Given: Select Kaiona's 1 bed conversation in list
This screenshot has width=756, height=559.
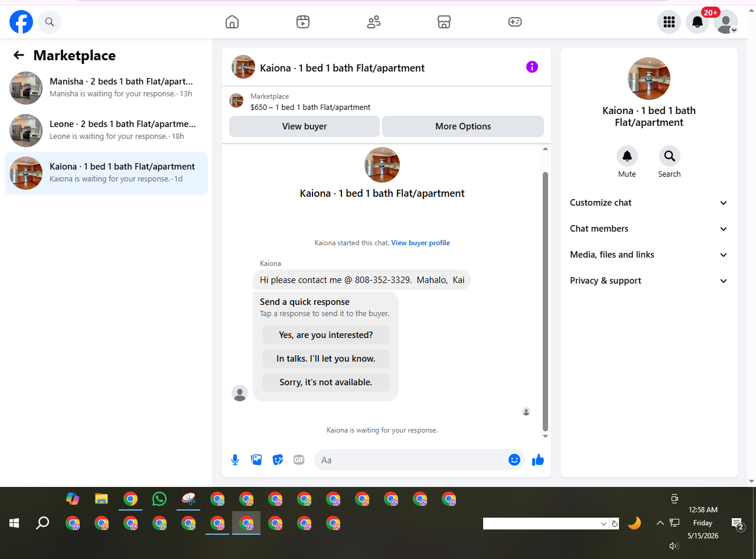Looking at the screenshot, I should point(106,173).
